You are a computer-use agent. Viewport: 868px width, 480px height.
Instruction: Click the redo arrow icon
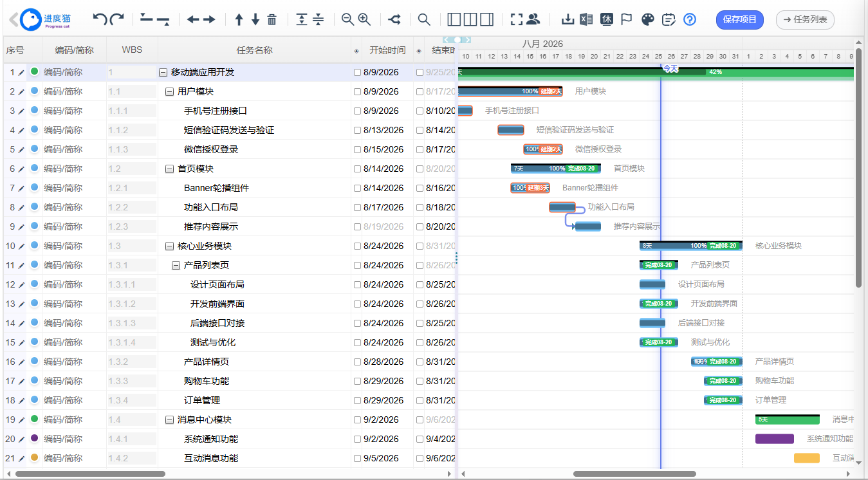coord(117,19)
